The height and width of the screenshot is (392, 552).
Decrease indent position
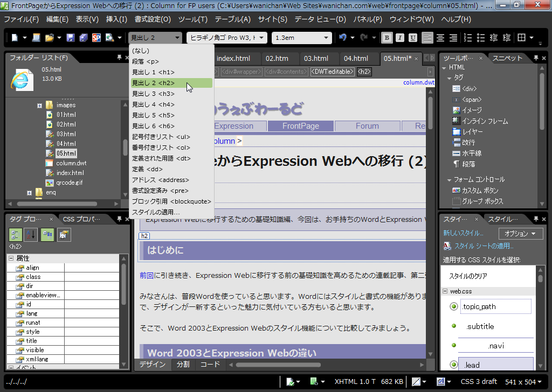(x=494, y=38)
